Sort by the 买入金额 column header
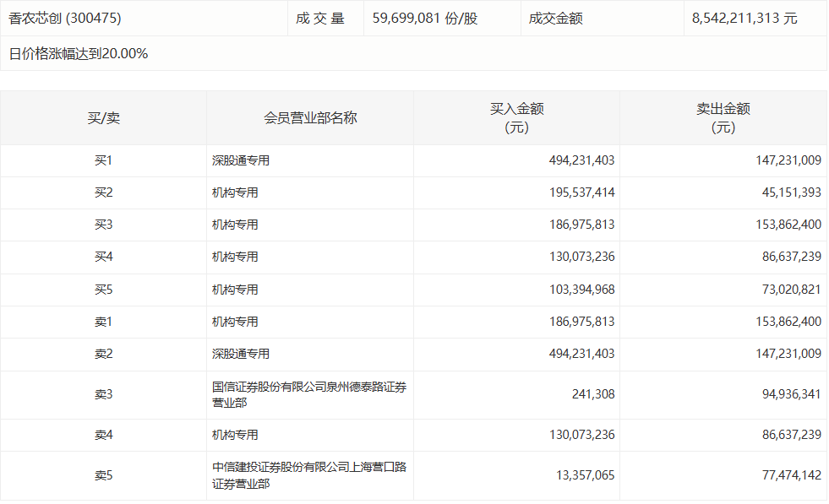This screenshot has width=829, height=504. (516, 118)
